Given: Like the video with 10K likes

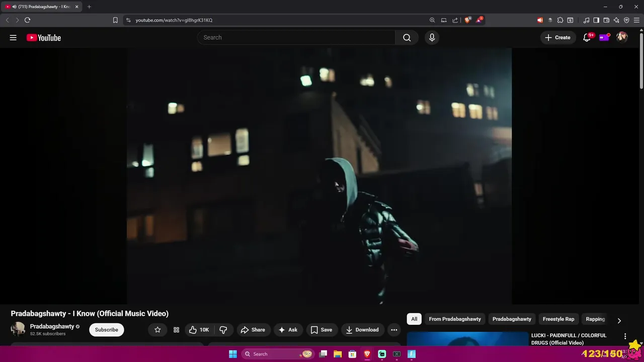Looking at the screenshot, I should 199,330.
